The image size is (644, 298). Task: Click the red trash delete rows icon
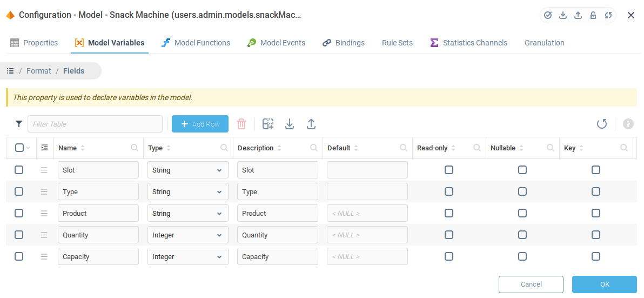[x=242, y=124]
